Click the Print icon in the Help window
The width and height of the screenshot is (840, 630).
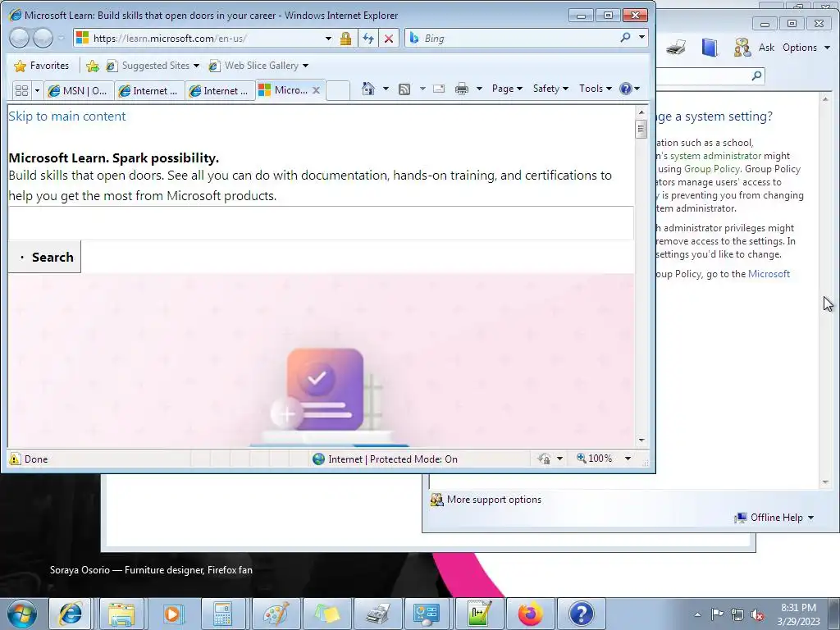point(676,48)
